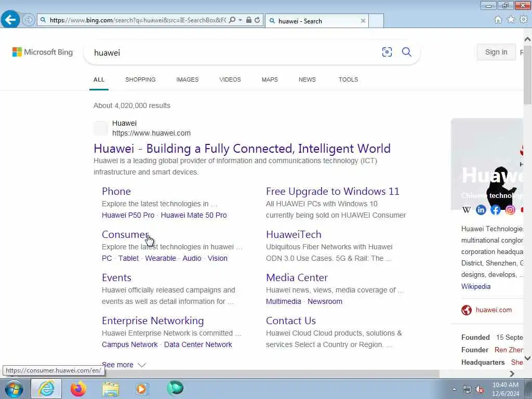Close the huawei - Search tab
This screenshot has width=532, height=399.
pyautogui.click(x=363, y=21)
